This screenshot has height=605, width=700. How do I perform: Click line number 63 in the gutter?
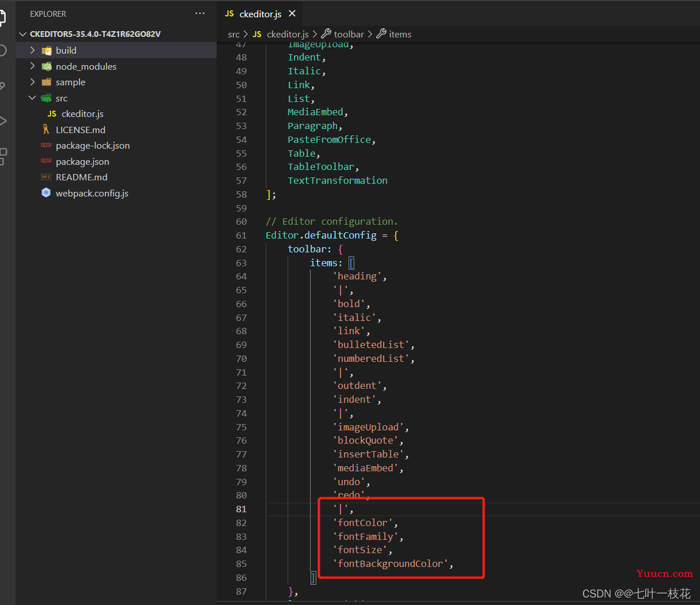point(241,263)
